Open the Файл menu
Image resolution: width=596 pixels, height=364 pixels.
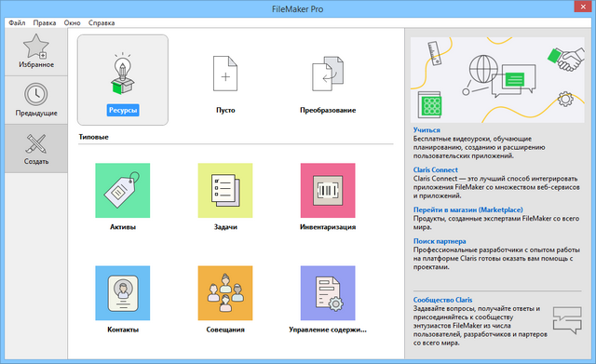point(17,22)
